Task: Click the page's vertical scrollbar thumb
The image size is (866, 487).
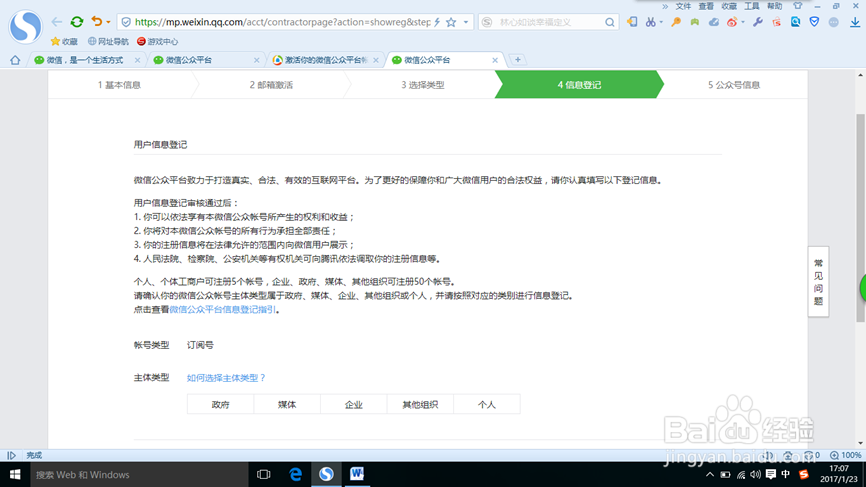Action: pyautogui.click(x=860, y=218)
